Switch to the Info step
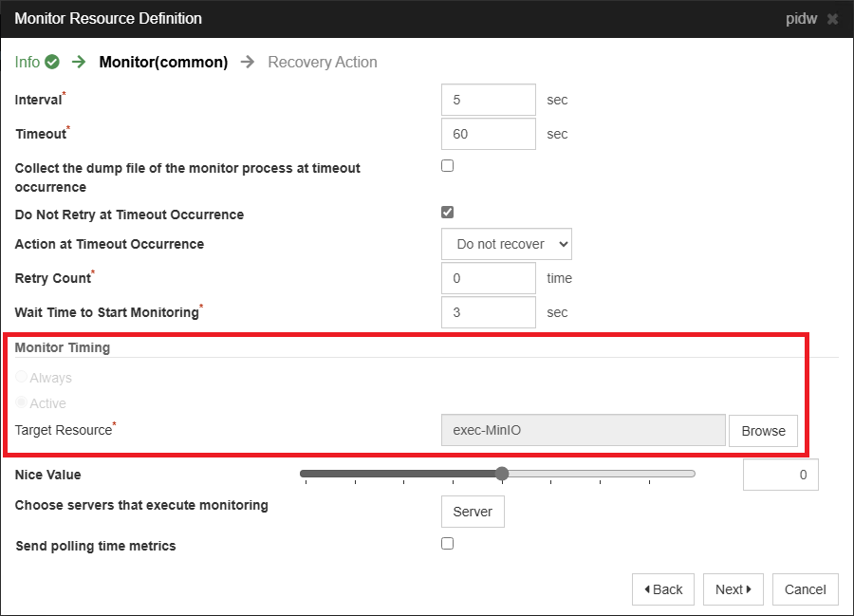 tap(26, 62)
